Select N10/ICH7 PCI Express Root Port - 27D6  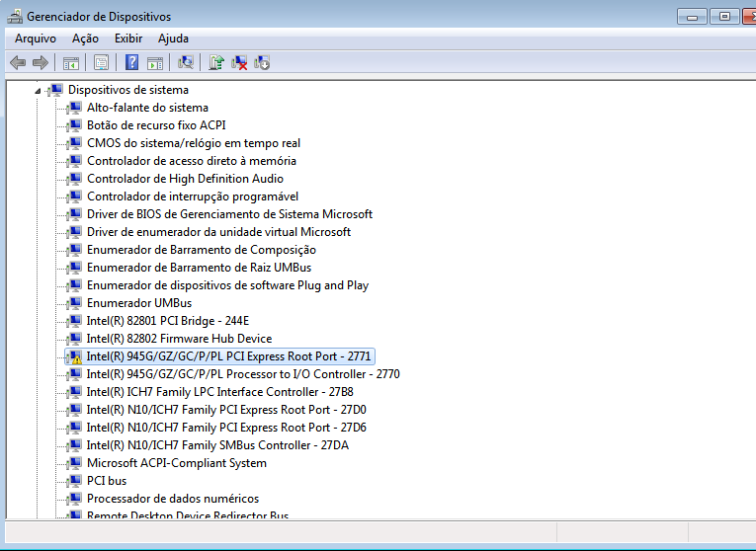pos(226,428)
